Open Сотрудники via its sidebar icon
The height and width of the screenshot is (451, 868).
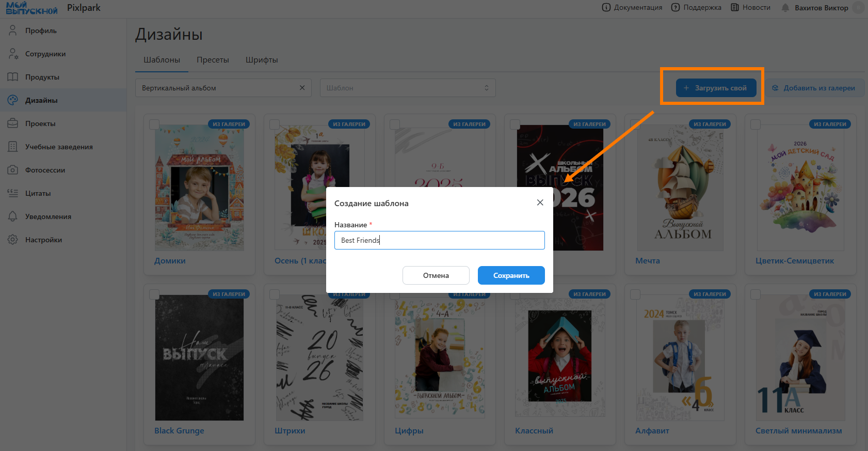[13, 54]
